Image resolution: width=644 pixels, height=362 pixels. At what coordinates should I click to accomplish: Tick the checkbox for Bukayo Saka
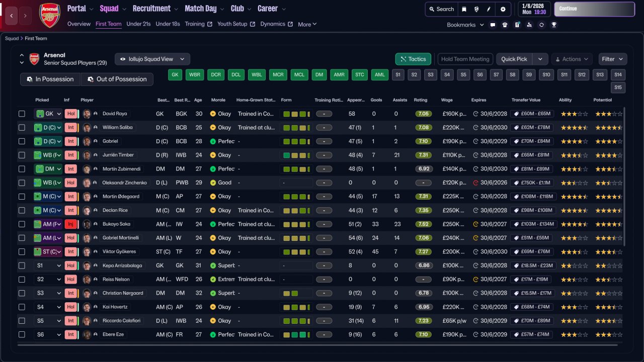coord(22,224)
